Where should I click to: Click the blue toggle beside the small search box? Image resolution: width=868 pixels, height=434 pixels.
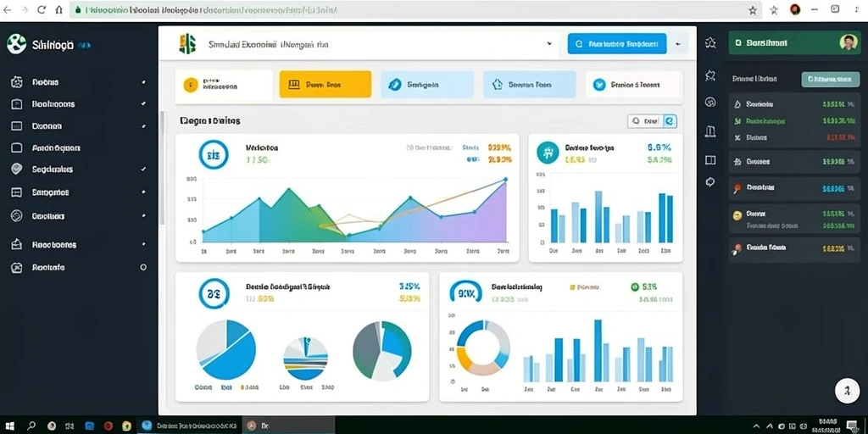[670, 120]
